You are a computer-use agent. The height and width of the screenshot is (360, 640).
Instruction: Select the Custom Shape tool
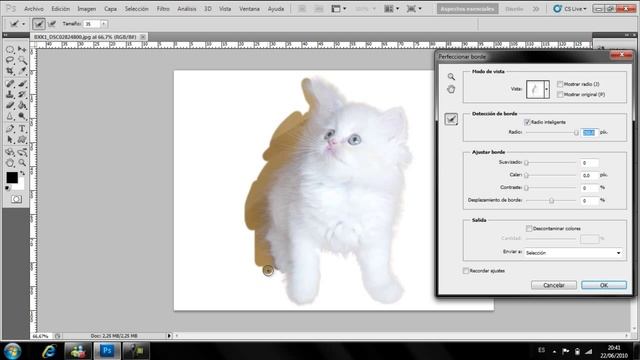22,140
